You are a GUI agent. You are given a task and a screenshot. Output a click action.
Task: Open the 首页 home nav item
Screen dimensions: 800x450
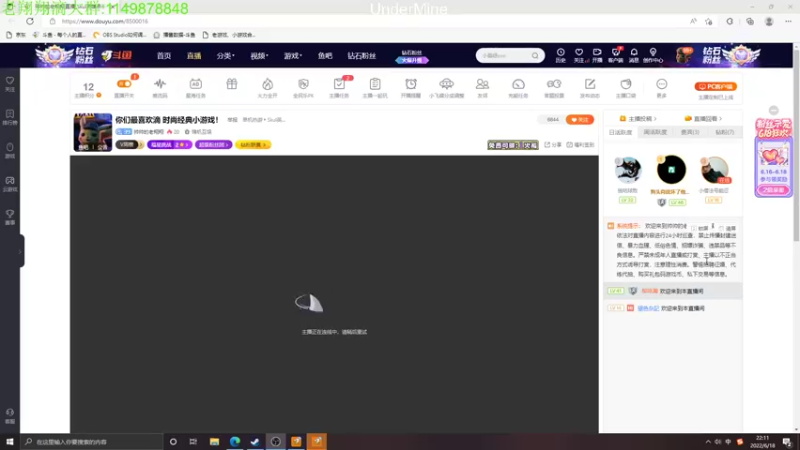pos(164,56)
